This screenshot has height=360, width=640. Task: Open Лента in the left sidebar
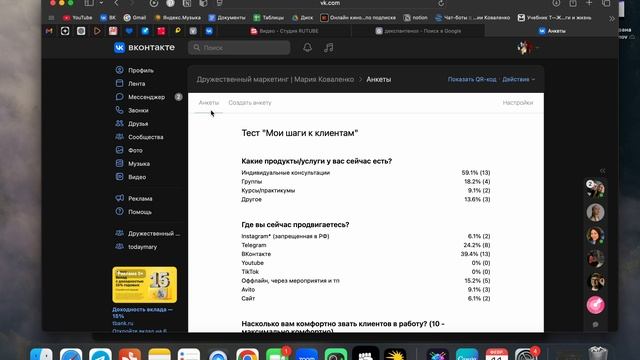click(x=131, y=83)
